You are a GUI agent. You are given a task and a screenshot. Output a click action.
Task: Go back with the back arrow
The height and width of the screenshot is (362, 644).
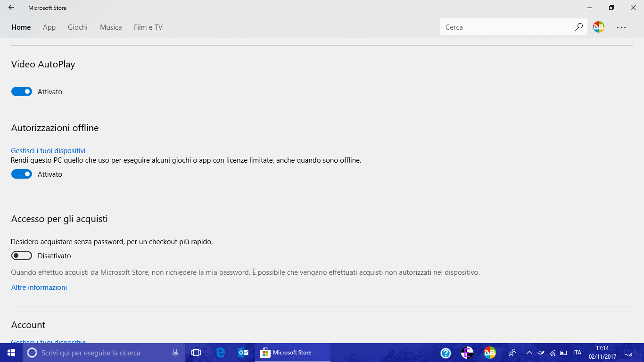[x=11, y=8]
